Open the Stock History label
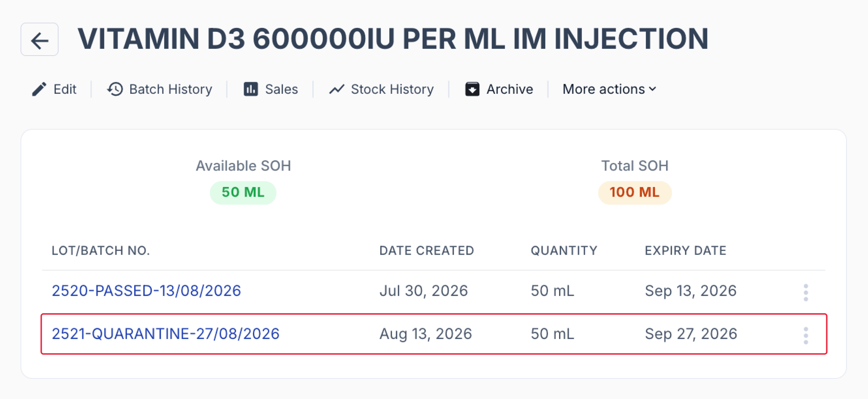Viewport: 868px width, 399px height. [x=392, y=89]
